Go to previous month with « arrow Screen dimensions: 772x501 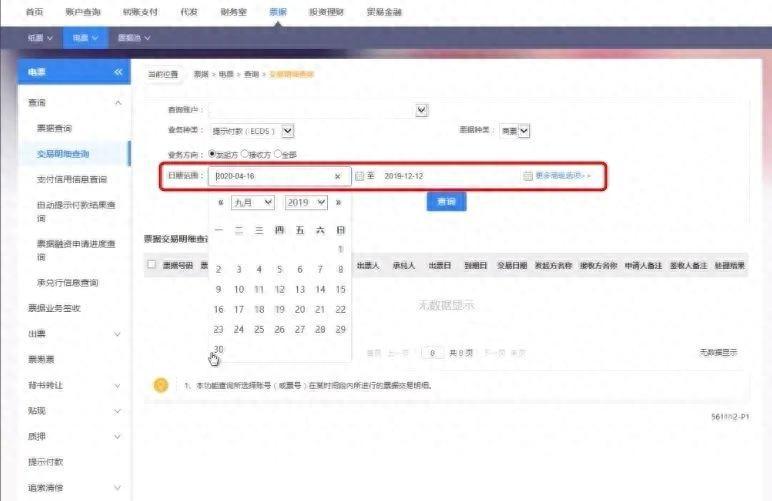tap(221, 203)
